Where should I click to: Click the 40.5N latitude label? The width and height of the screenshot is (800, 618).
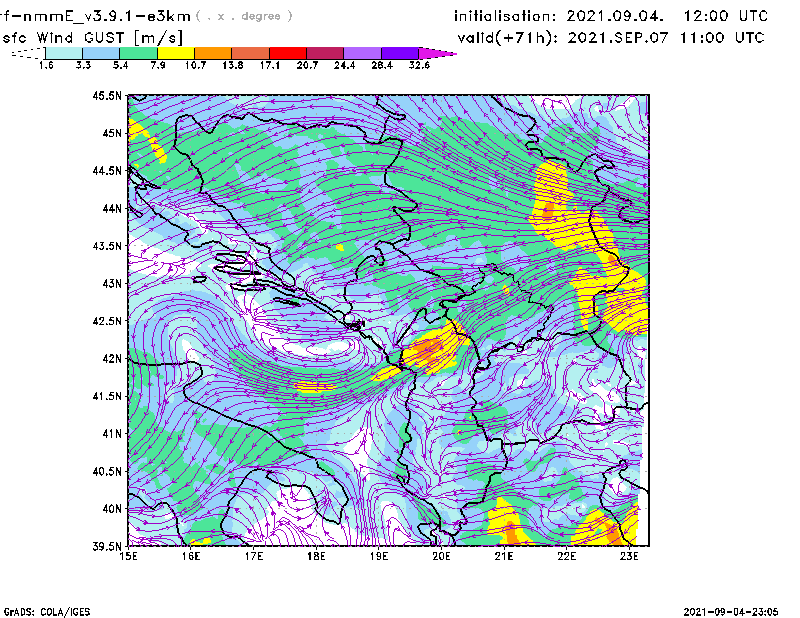click(x=107, y=471)
